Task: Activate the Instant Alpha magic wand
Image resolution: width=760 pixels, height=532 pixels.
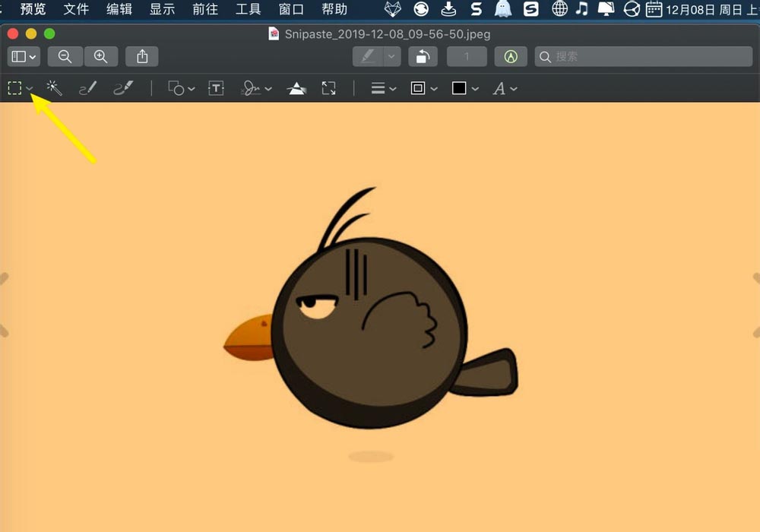Action: point(54,87)
